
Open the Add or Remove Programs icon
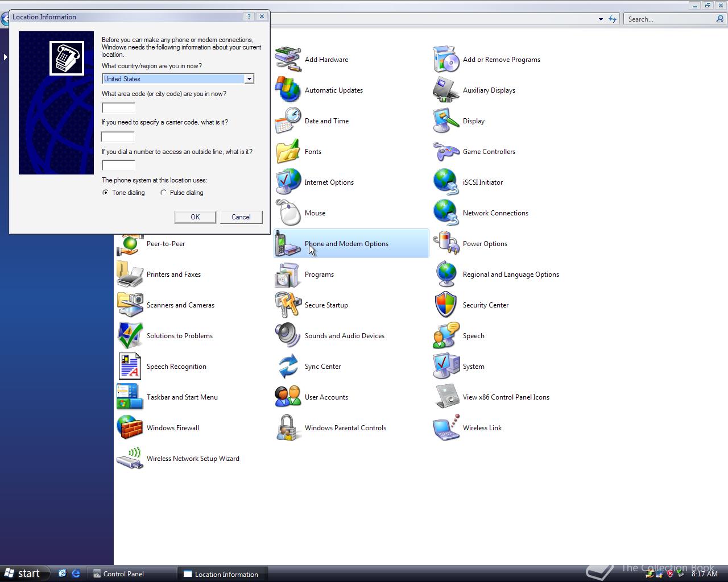pyautogui.click(x=446, y=59)
